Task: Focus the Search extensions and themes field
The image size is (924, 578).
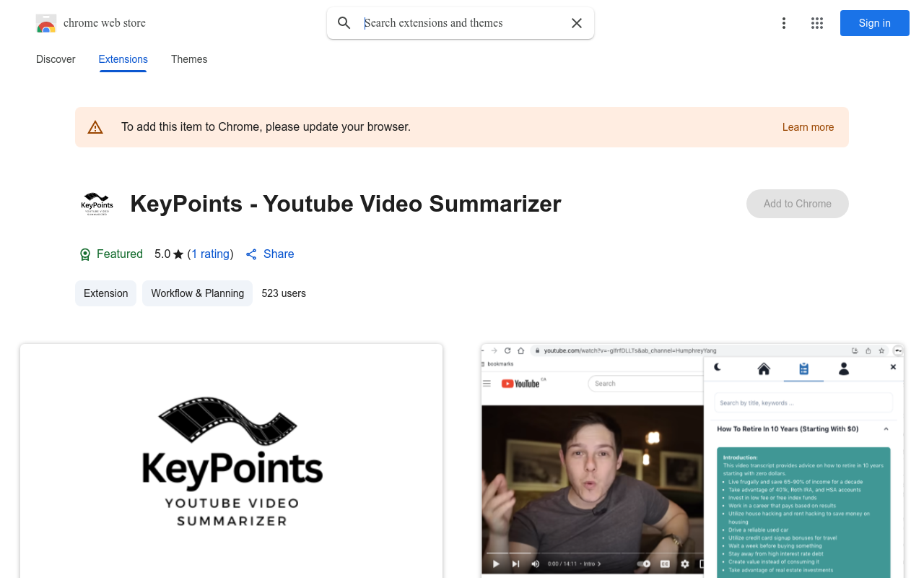Action: point(462,23)
